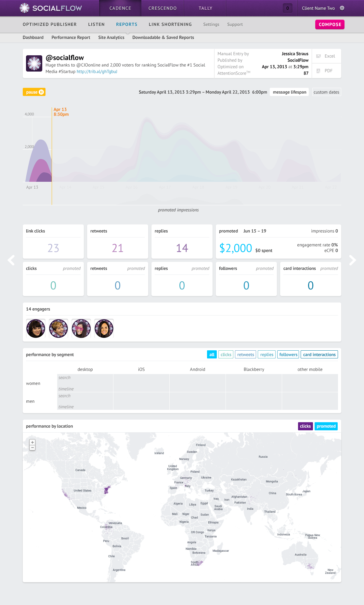This screenshot has height=605, width=364.
Task: Switch to the Tally tab
Action: pyautogui.click(x=205, y=8)
